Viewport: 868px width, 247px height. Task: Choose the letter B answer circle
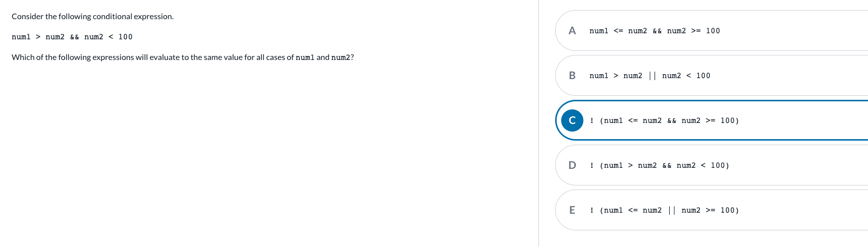click(x=572, y=76)
